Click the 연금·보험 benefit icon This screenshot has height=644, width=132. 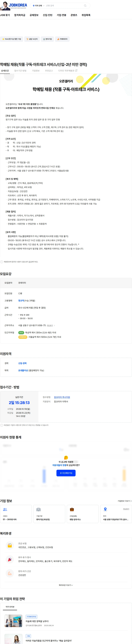(x=10, y=545)
